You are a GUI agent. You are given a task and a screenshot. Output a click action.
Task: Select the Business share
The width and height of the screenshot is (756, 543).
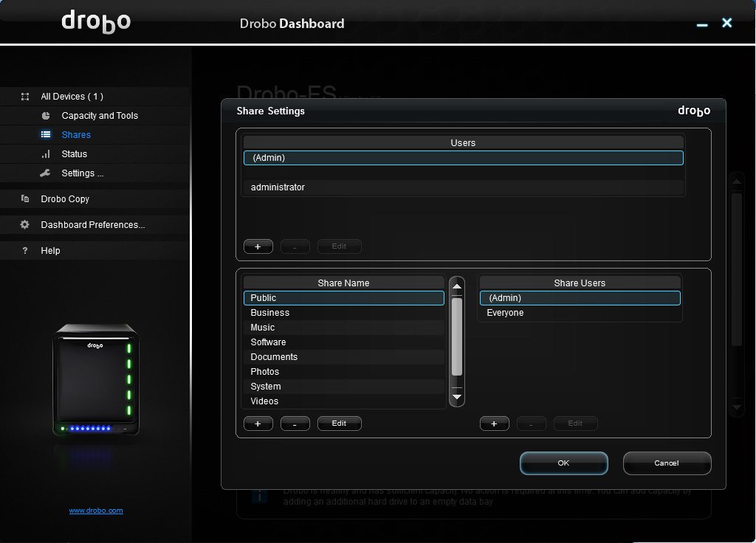pos(344,313)
